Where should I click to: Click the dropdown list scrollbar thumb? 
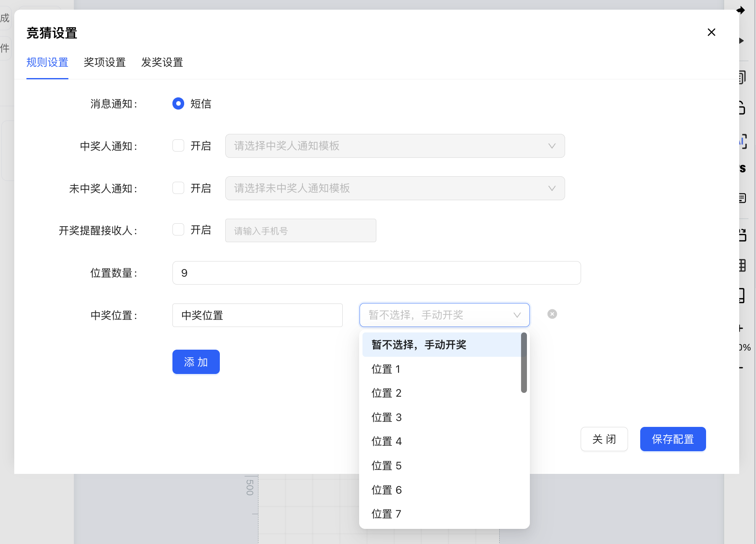[524, 363]
